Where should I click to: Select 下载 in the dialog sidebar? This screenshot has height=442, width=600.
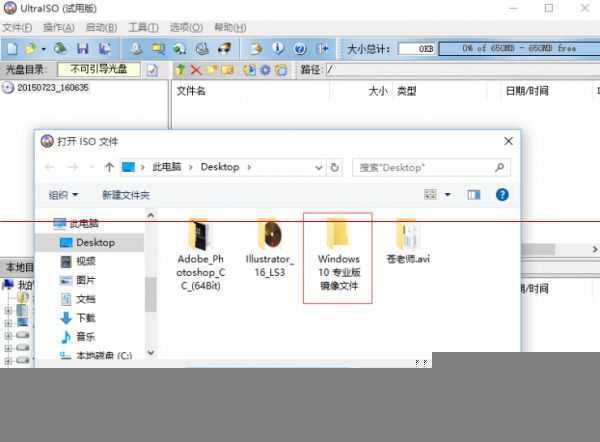[78, 318]
